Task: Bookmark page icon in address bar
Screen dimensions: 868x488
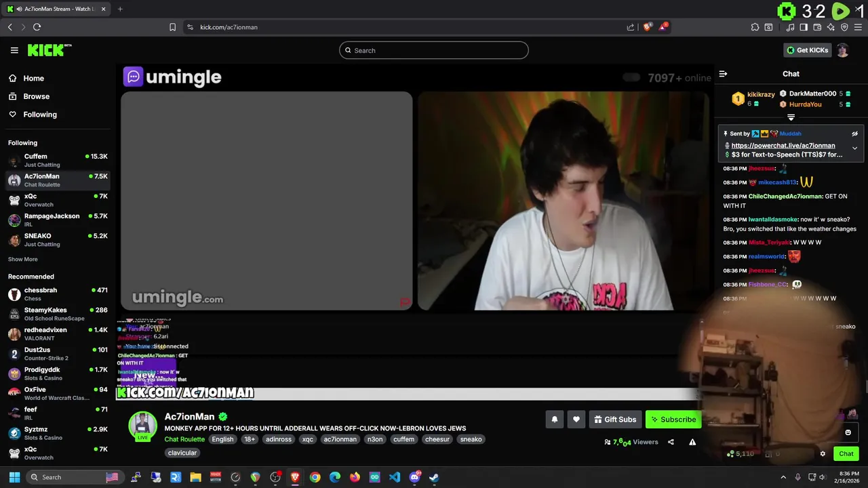Action: 172,27
